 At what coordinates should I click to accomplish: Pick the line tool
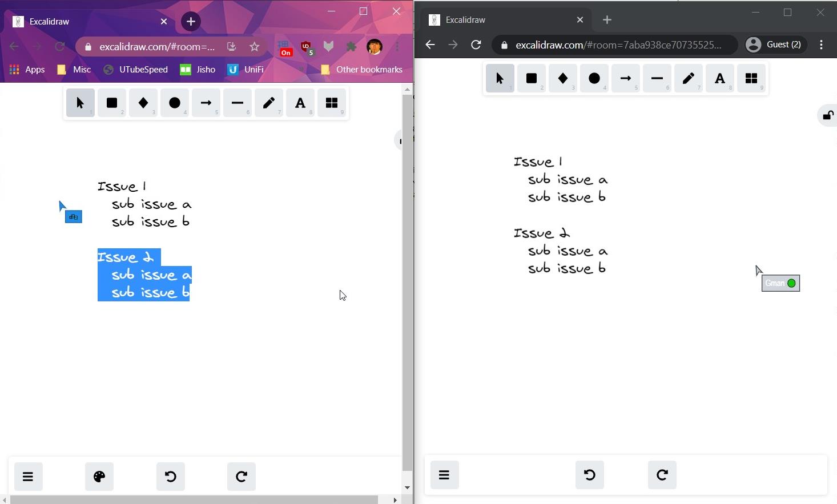(x=238, y=103)
